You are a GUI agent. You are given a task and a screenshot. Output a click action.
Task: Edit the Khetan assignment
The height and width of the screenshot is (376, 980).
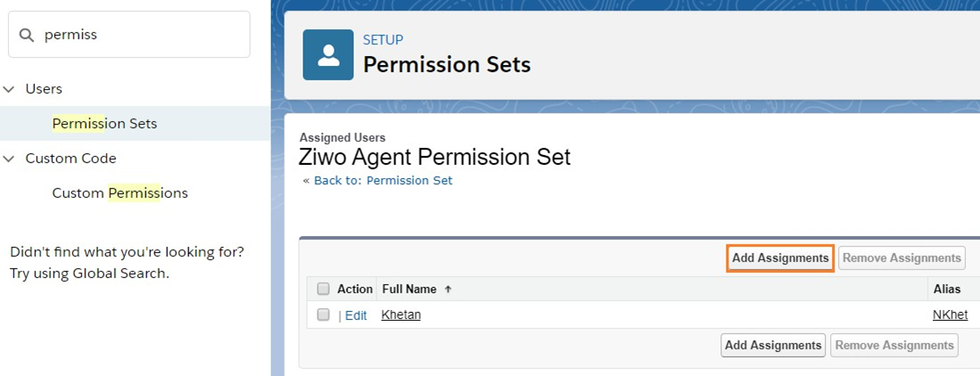tap(356, 315)
